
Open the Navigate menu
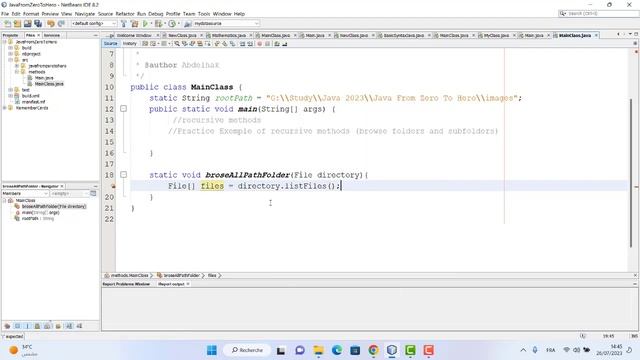point(84,14)
